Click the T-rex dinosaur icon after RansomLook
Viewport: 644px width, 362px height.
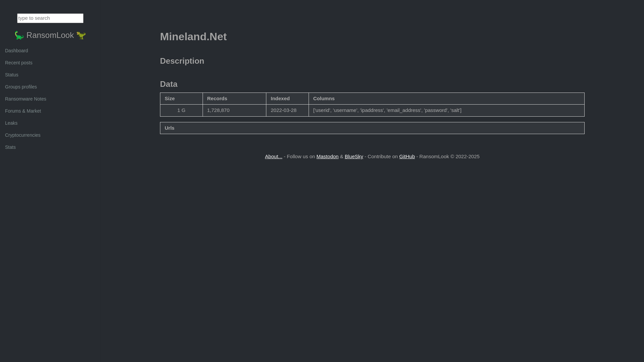pos(81,36)
